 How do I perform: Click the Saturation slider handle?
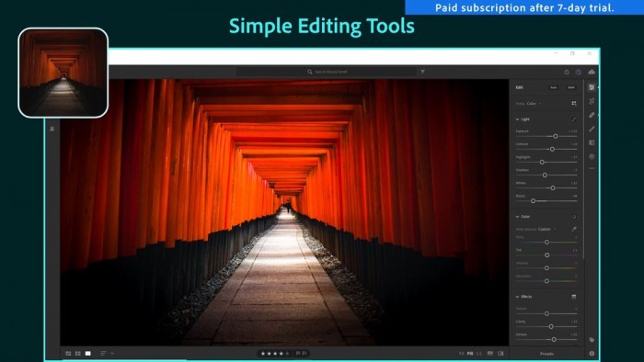(x=546, y=281)
